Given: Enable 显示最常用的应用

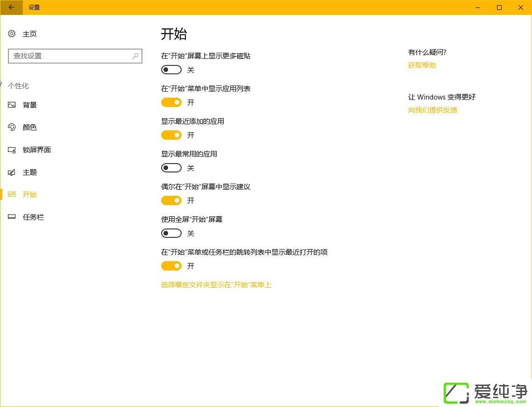Looking at the screenshot, I should coord(171,168).
